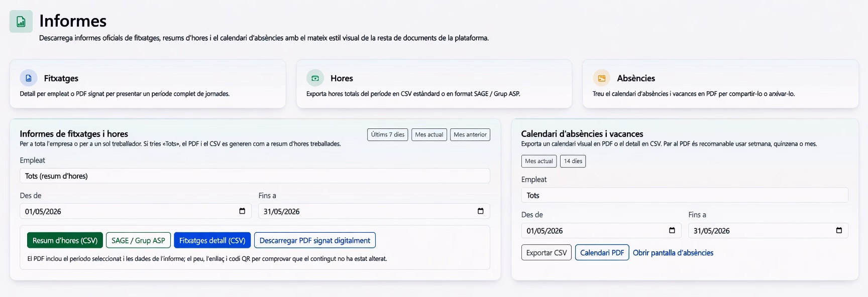Open date picker icon for fitxatges Des de 01/05/2026

click(x=242, y=211)
